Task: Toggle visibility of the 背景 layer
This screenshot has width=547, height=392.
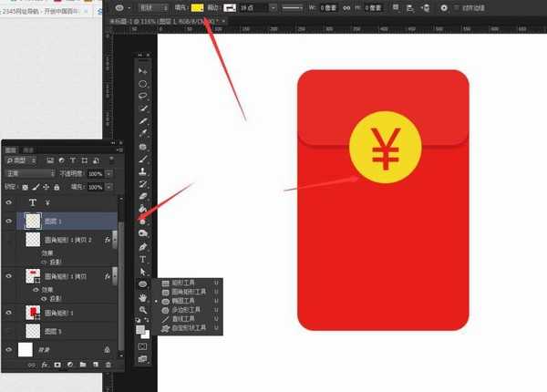Action: tap(9, 349)
